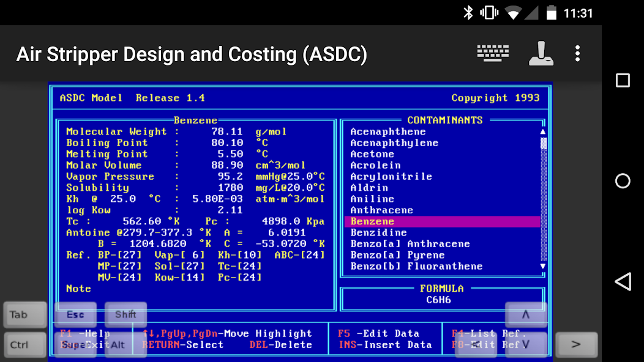Image resolution: width=644 pixels, height=362 pixels.
Task: Click the contaminants list scroll-down arrow
Action: click(x=543, y=266)
